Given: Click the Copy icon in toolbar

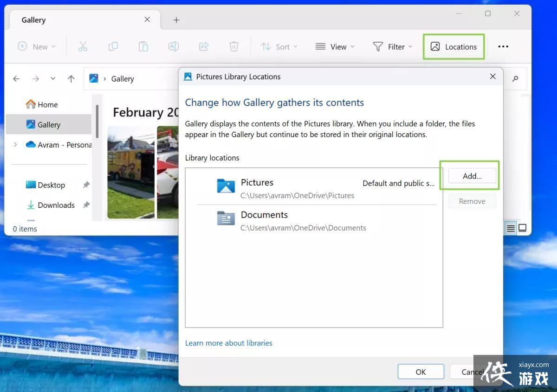Looking at the screenshot, I should 113,46.
